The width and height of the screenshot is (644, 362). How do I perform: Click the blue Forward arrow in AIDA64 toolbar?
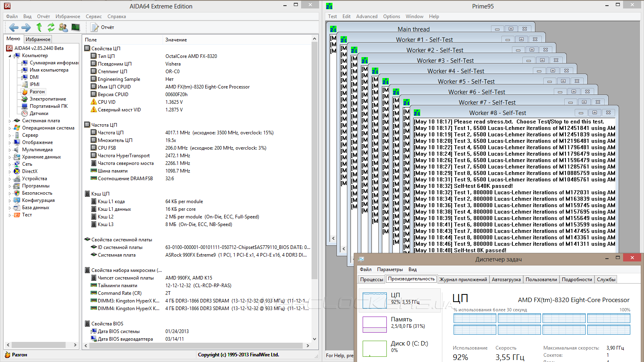tap(26, 27)
